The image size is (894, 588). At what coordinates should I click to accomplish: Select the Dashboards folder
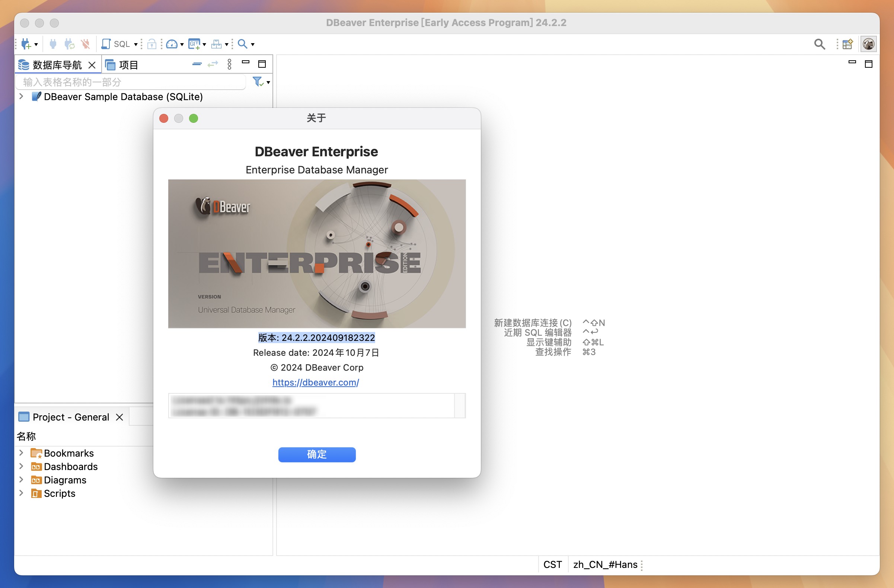point(64,467)
